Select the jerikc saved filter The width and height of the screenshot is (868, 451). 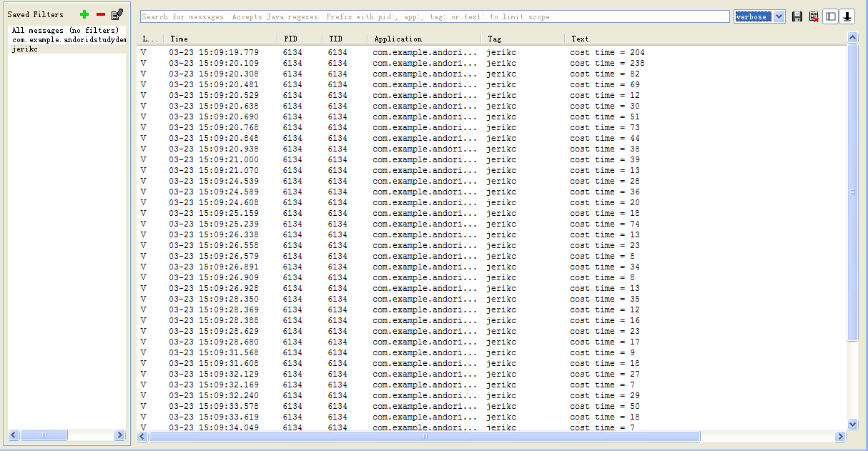coord(25,49)
